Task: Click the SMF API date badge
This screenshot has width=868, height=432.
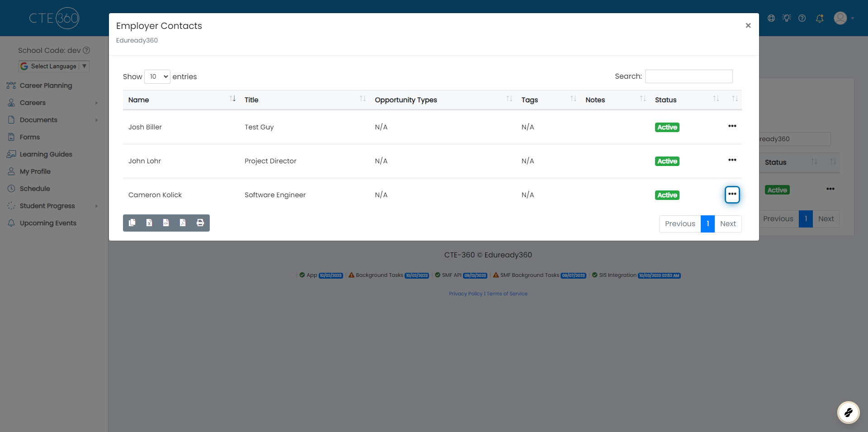Action: (475, 275)
